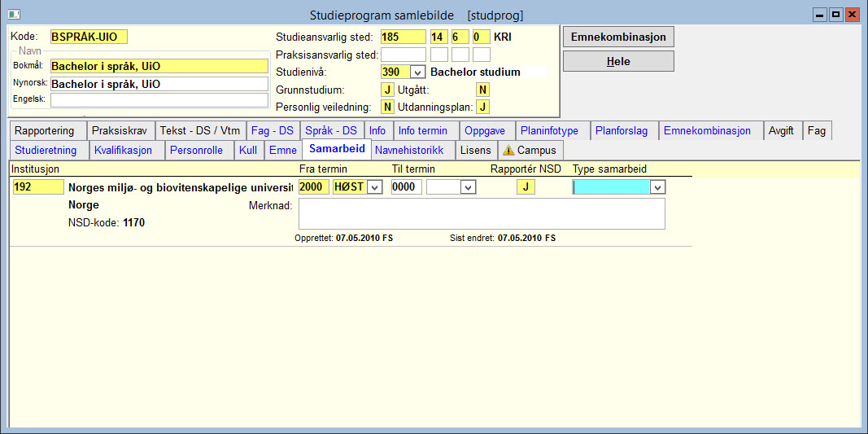Screen dimensions: 868x434
Task: Toggle the Utdanningsplan J field
Action: [482, 107]
